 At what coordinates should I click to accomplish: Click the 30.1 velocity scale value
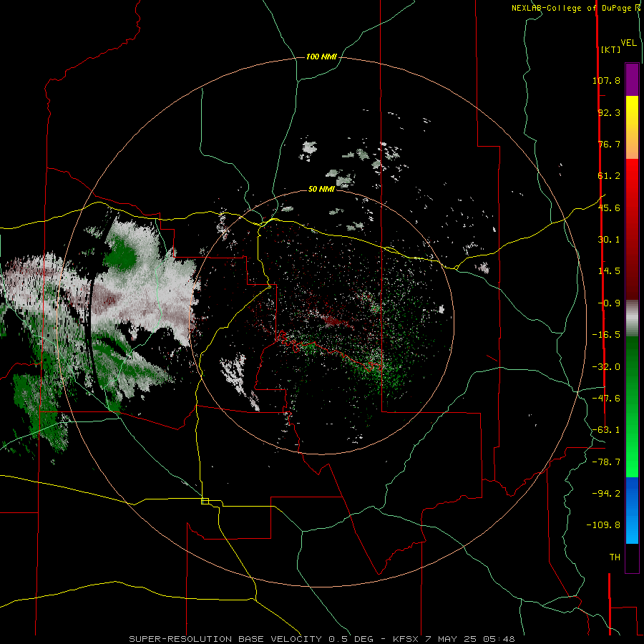609,240
